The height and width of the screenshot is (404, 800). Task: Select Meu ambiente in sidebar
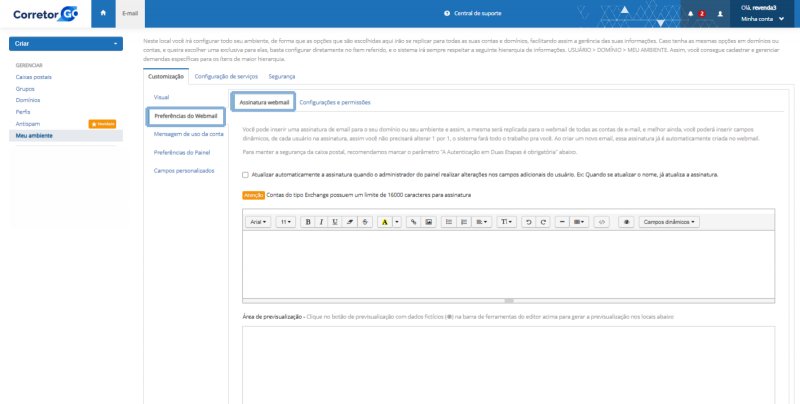coord(66,136)
